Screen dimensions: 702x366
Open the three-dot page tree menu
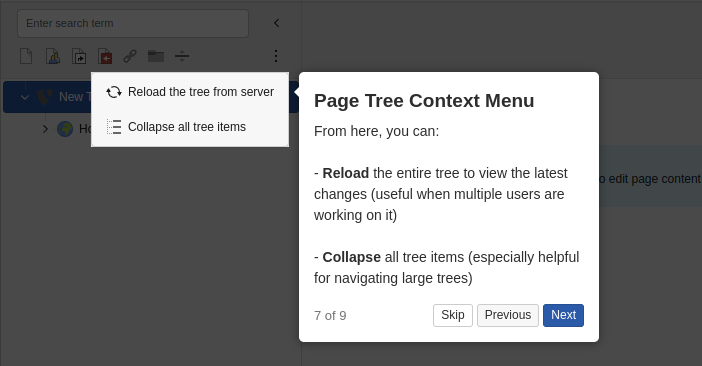click(276, 56)
